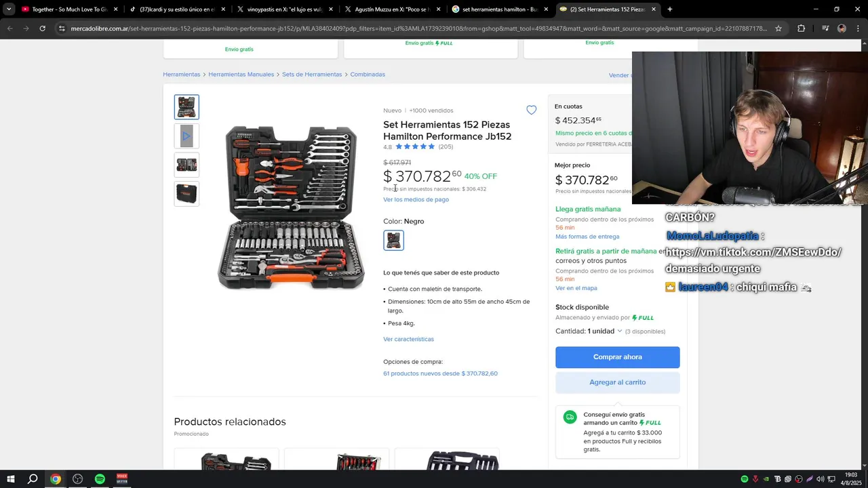Switch to the vinoypastis en X tab

coord(284,9)
